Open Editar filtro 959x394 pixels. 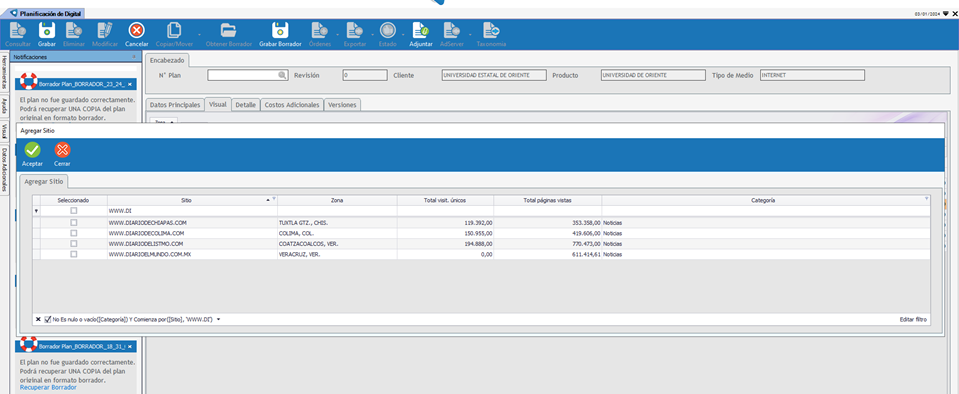pyautogui.click(x=913, y=319)
